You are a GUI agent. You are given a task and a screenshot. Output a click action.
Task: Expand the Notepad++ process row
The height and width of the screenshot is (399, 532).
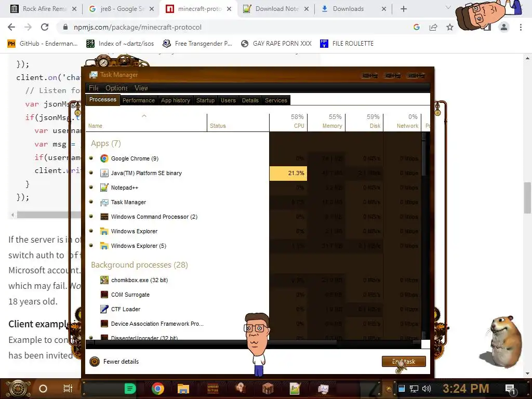tap(91, 187)
